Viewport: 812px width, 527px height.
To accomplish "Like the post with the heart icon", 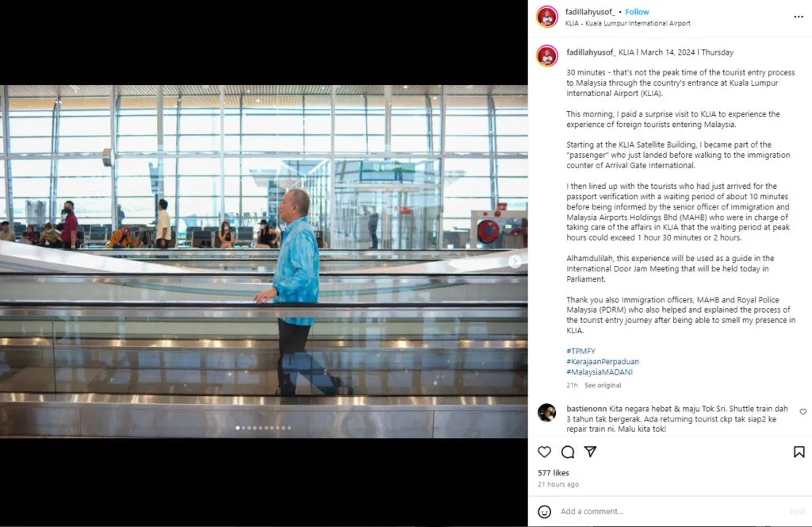I will [x=544, y=452].
